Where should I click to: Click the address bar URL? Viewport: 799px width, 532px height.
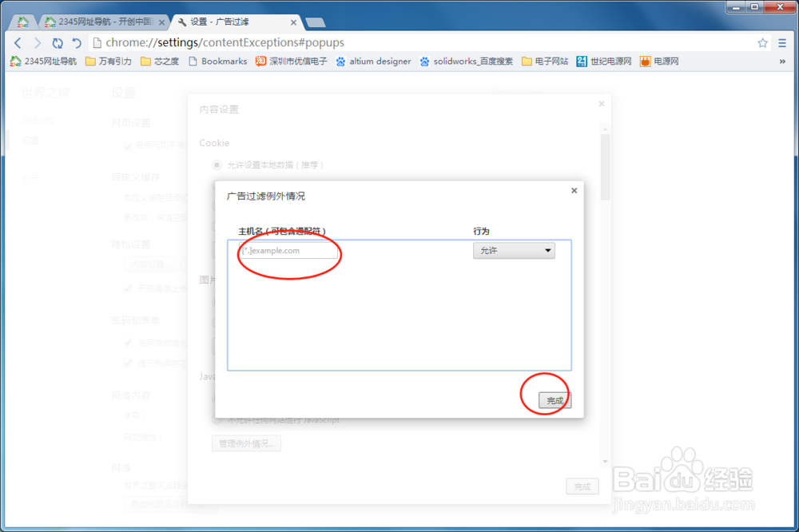[x=225, y=43]
